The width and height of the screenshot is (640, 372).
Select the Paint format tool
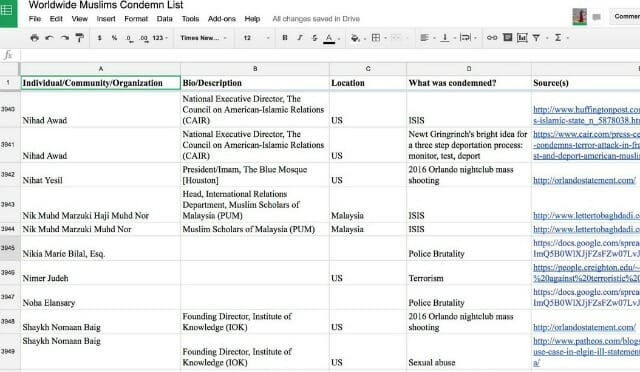pos(80,38)
